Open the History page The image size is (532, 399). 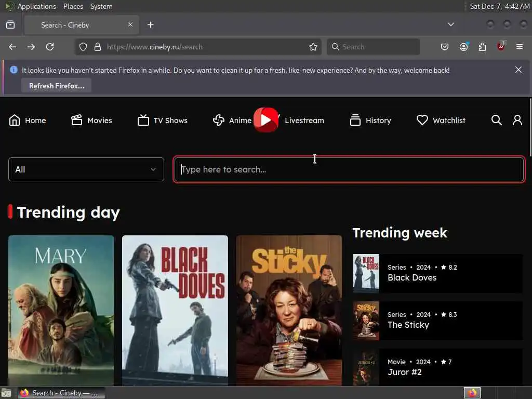[x=370, y=120]
